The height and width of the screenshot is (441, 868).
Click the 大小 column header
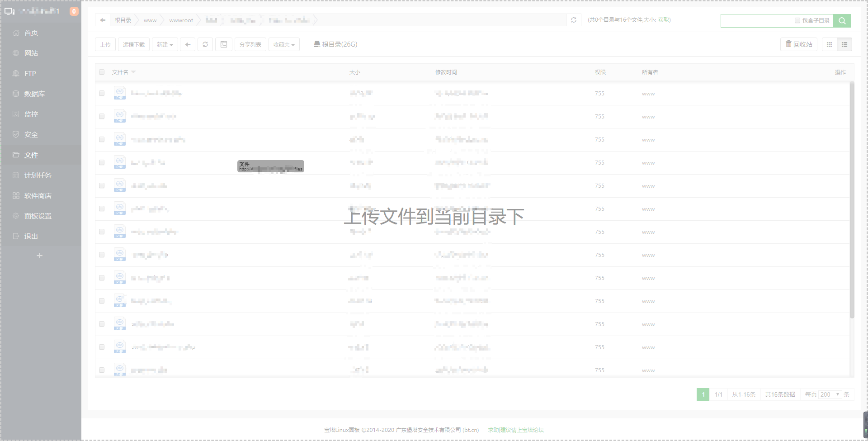coord(354,72)
